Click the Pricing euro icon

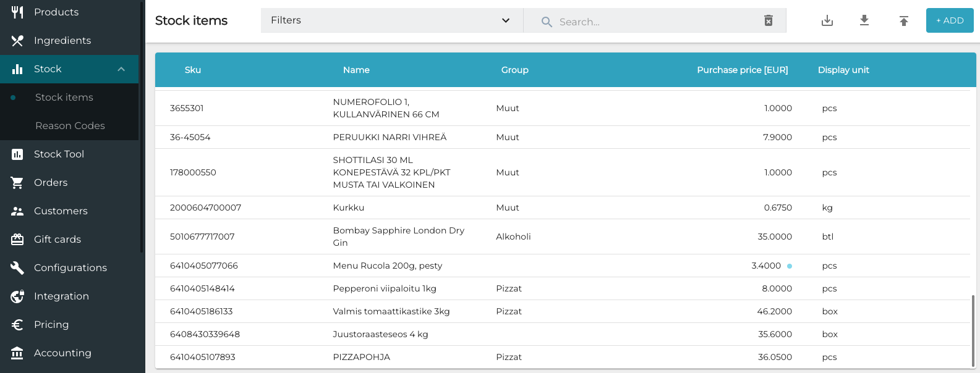pos(17,325)
